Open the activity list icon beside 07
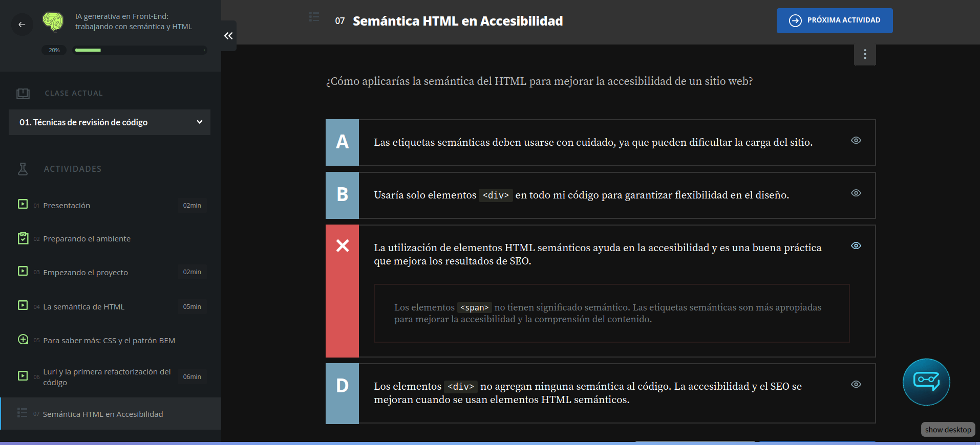 tap(314, 17)
